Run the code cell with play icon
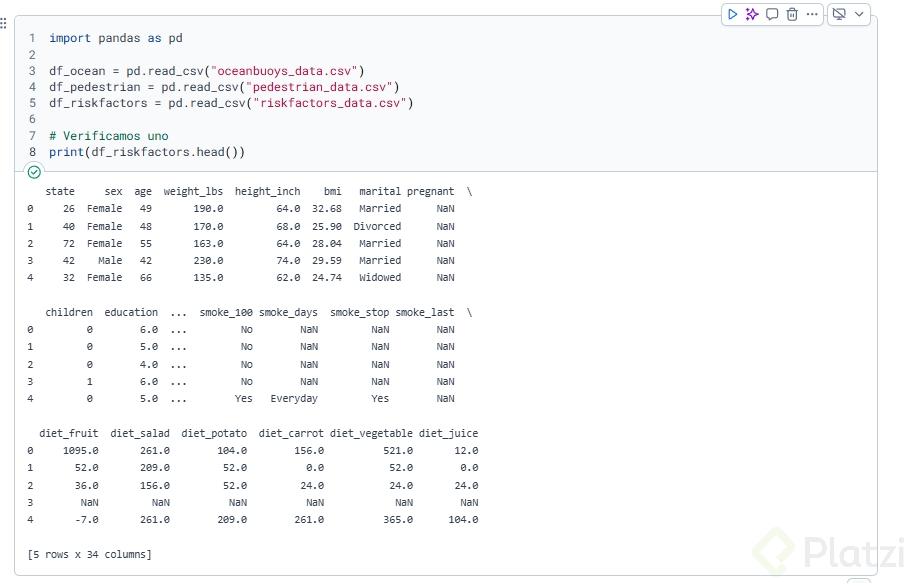 tap(733, 14)
